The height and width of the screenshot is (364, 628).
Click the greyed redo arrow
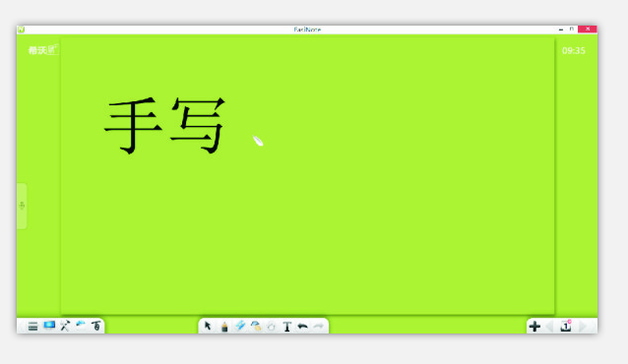point(318,327)
